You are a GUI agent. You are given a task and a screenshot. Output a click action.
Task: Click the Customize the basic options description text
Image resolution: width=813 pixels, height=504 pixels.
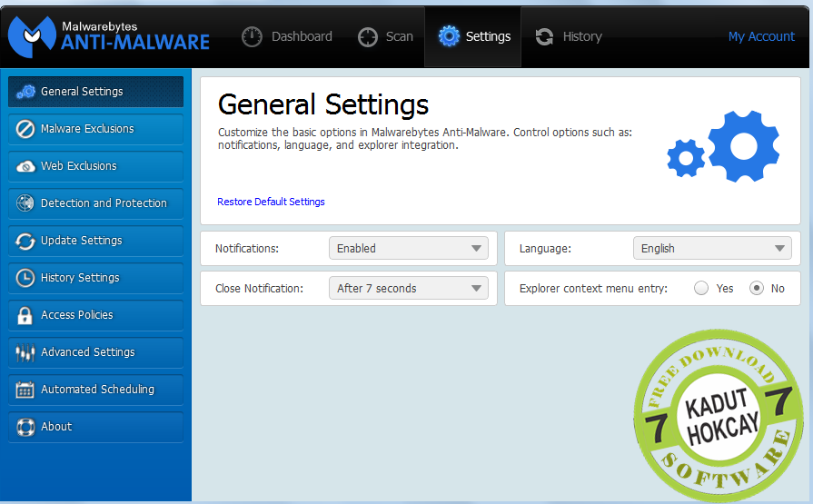pyautogui.click(x=424, y=139)
